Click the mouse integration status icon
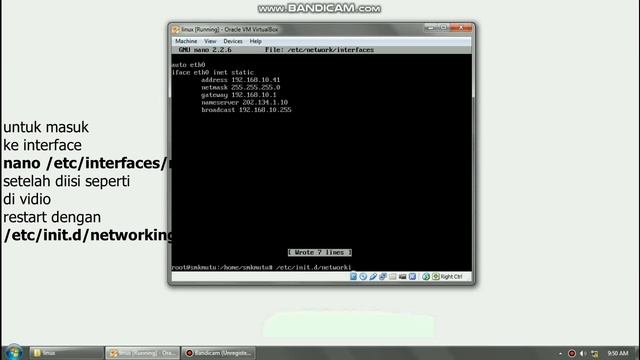The height and width of the screenshot is (360, 640). click(426, 276)
